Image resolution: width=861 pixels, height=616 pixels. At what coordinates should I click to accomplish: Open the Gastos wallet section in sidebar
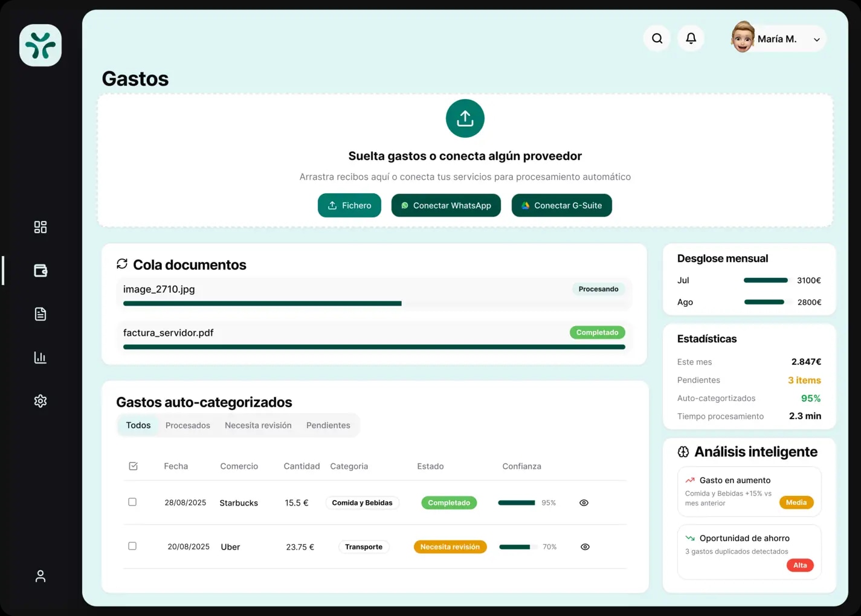coord(40,270)
